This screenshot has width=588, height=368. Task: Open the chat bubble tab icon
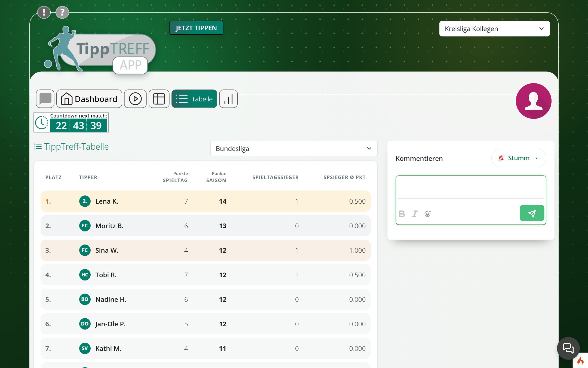tap(45, 99)
